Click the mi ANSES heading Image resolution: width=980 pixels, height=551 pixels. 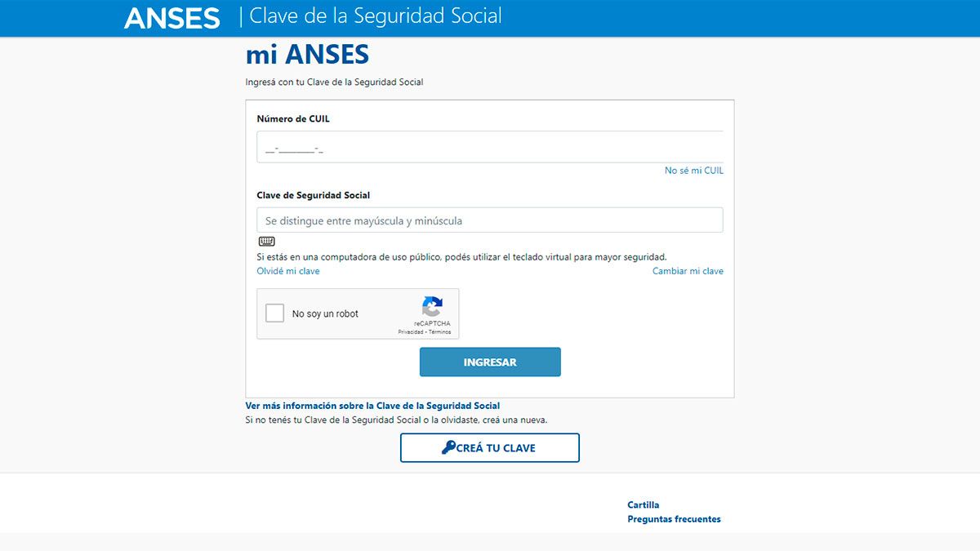coord(307,54)
